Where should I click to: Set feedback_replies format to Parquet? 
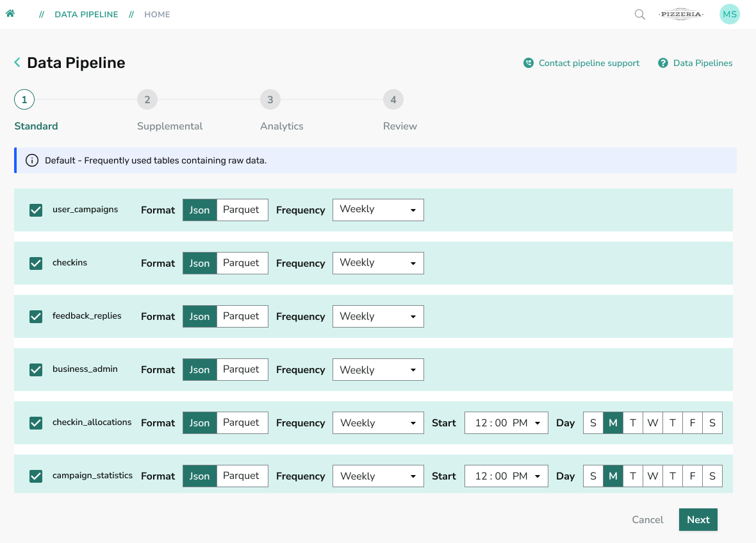coord(242,316)
